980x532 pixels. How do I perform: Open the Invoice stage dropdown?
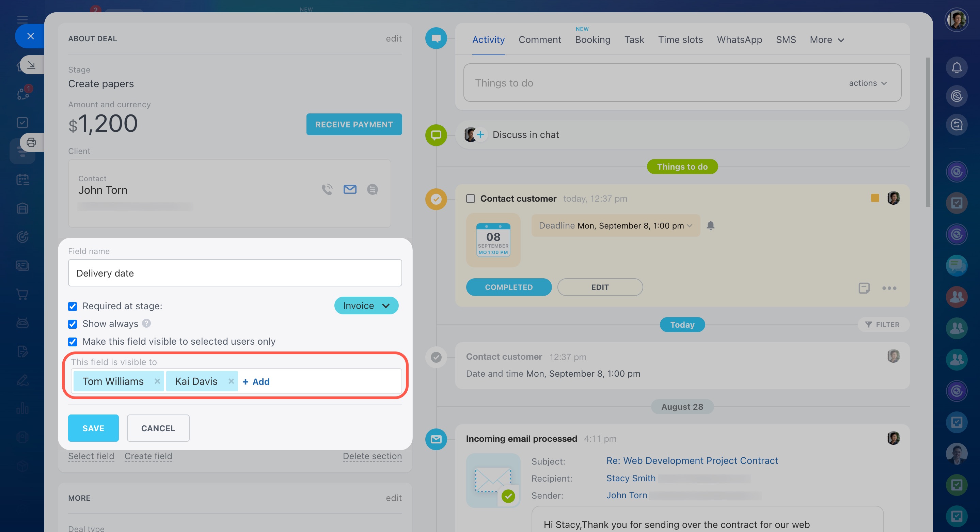coord(366,306)
